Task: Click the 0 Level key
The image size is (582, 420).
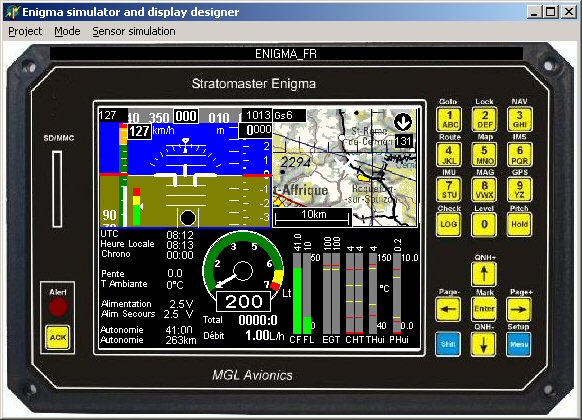Action: (x=484, y=224)
